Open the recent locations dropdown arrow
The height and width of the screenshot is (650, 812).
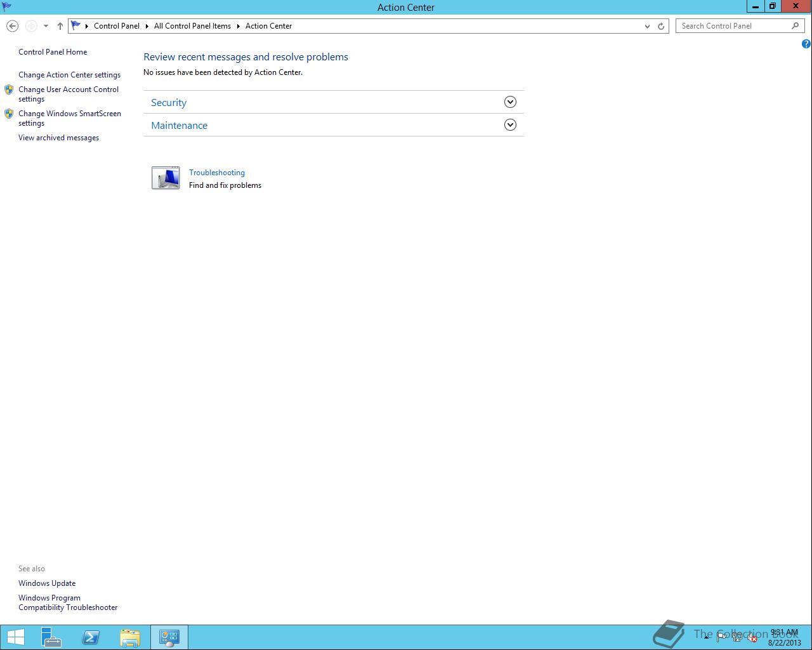coord(46,26)
